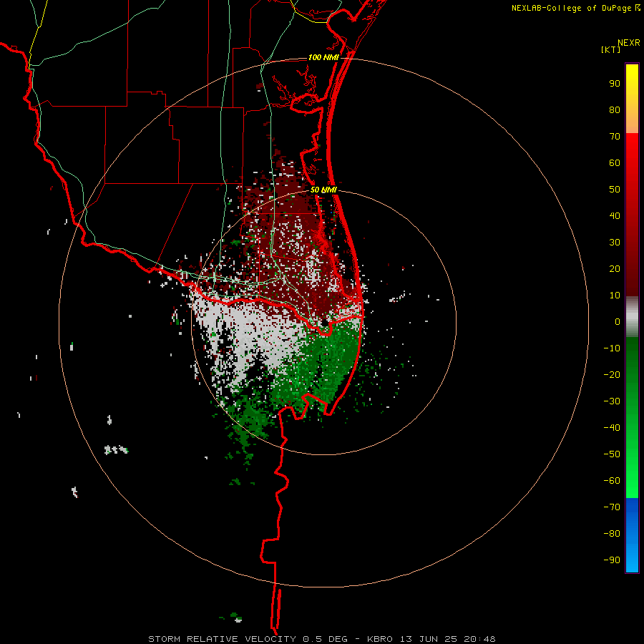The image size is (644, 644).
Task: Select the positive 20 knot scale value
Action: [x=615, y=268]
